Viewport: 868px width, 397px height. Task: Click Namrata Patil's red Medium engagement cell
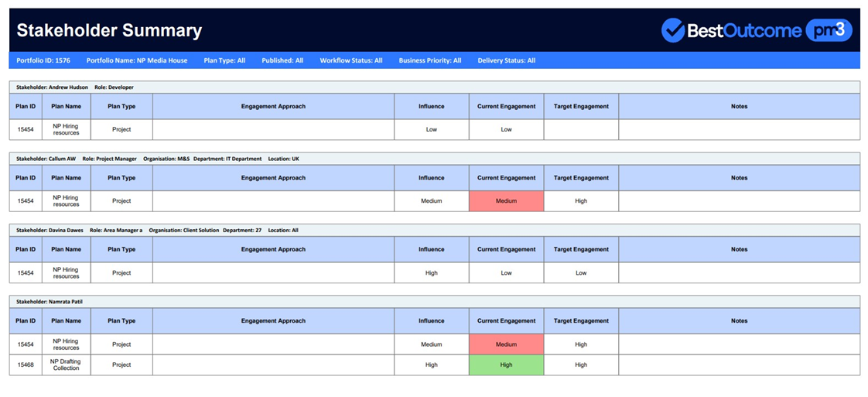[506, 344]
